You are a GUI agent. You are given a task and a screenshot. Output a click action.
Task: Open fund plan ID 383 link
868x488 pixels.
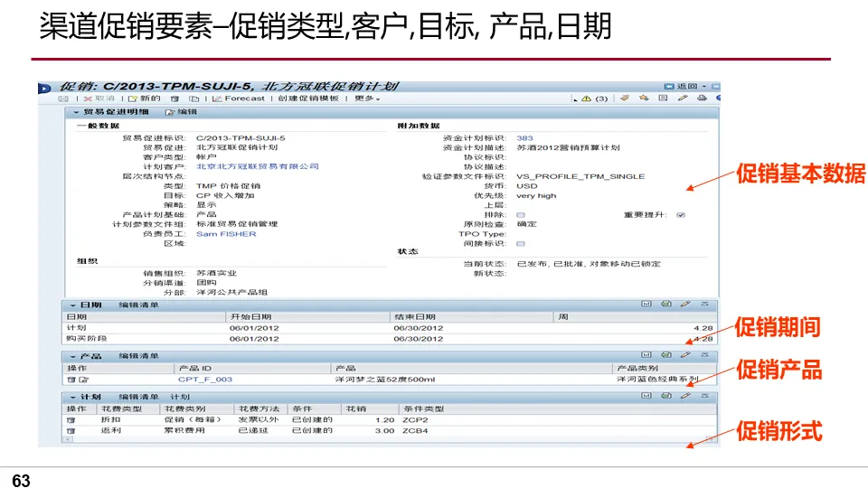[524, 138]
